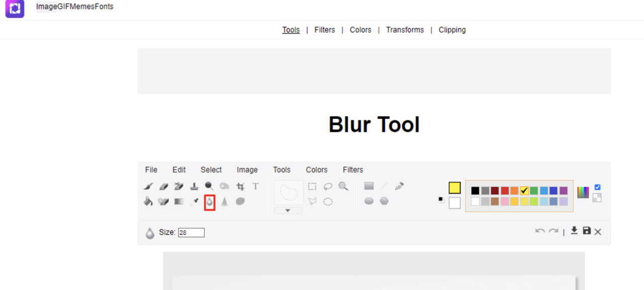Screen dimensions: 644x290
Task: Select the Crop tool
Action: 240,186
